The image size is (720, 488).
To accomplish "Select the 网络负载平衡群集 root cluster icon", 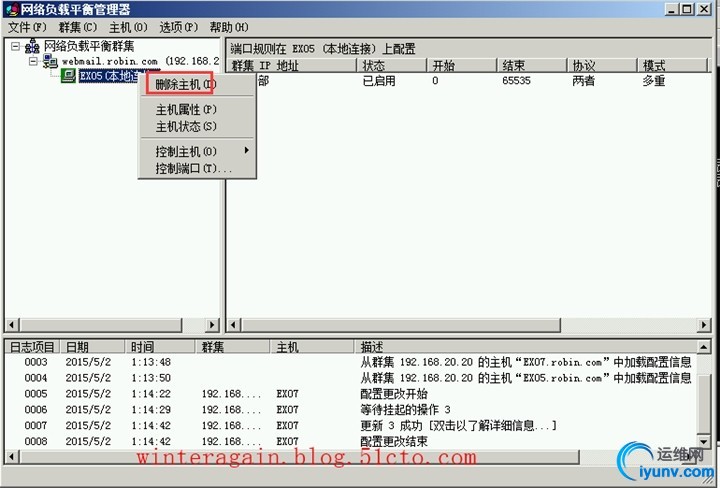I will 32,46.
